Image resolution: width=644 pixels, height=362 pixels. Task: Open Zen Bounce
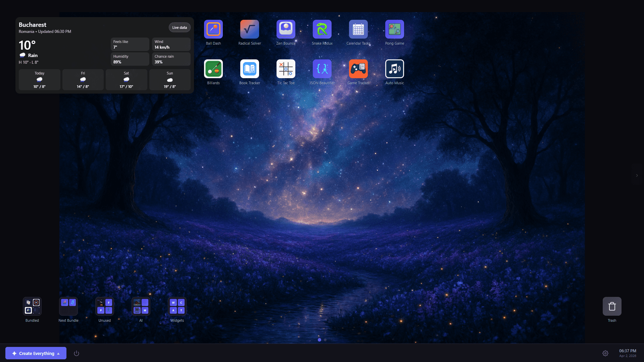(x=286, y=30)
